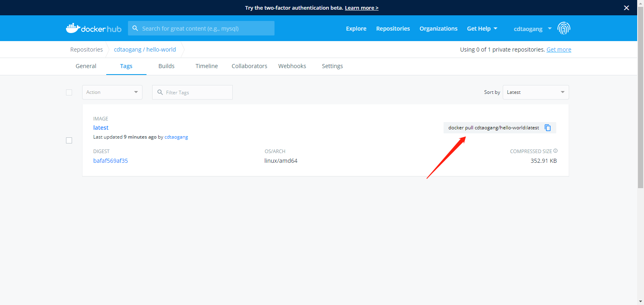Expand the cdtaogang account menu
This screenshot has height=305, width=644.
[x=533, y=29]
